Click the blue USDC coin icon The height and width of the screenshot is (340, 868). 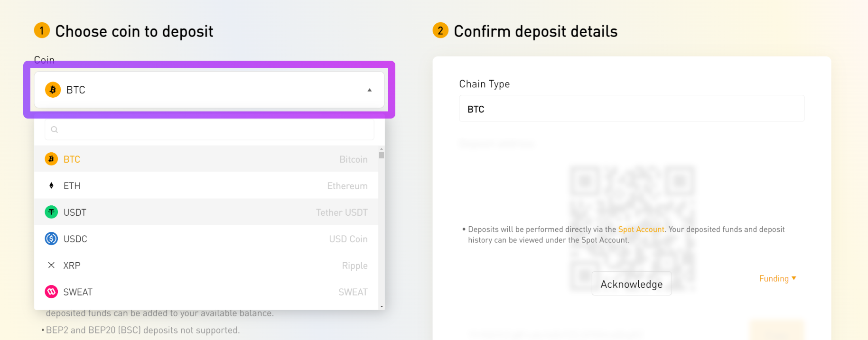[x=51, y=239]
